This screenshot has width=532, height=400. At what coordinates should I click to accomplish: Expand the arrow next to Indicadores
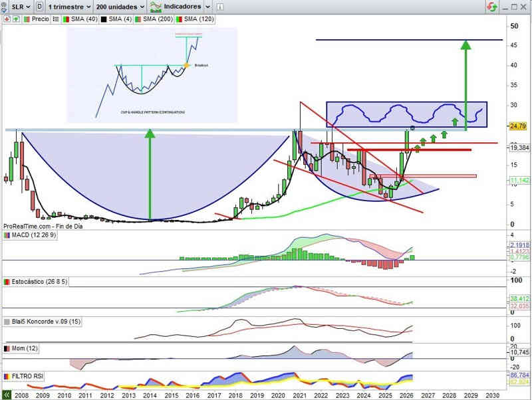208,7
